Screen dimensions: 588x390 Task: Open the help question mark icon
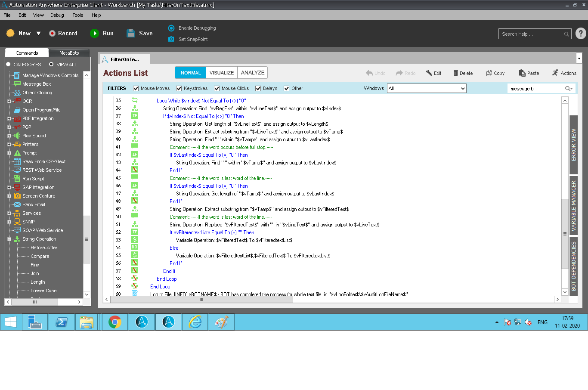tap(581, 34)
